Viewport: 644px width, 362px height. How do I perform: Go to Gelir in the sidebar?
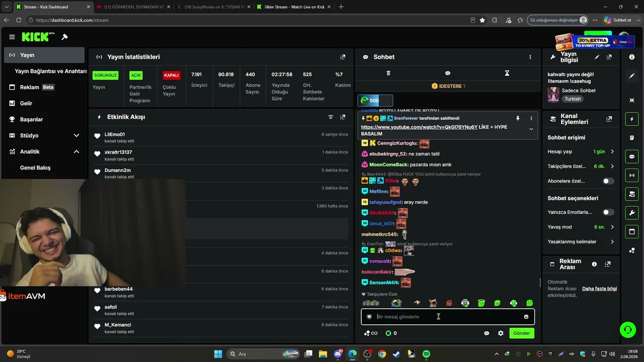click(x=44, y=104)
